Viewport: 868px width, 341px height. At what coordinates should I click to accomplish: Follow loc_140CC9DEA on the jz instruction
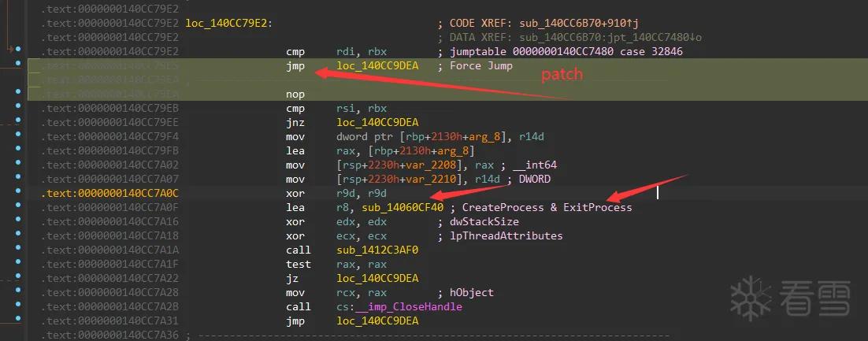pos(377,279)
